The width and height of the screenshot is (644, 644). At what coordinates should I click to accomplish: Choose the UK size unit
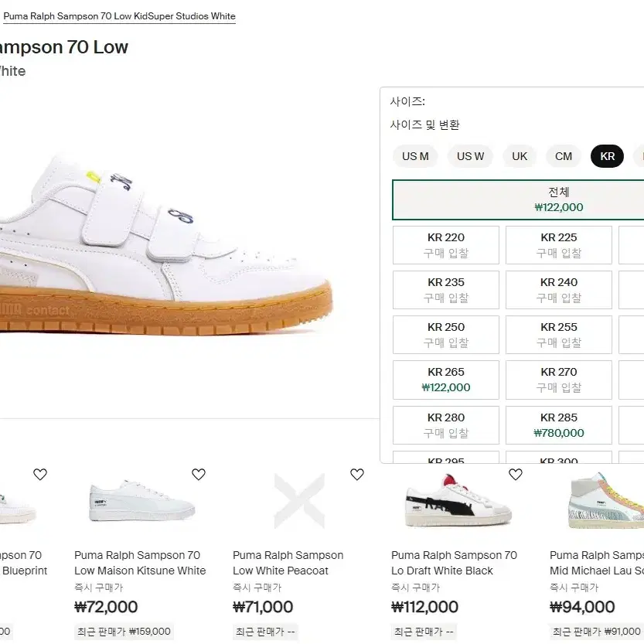point(520,156)
